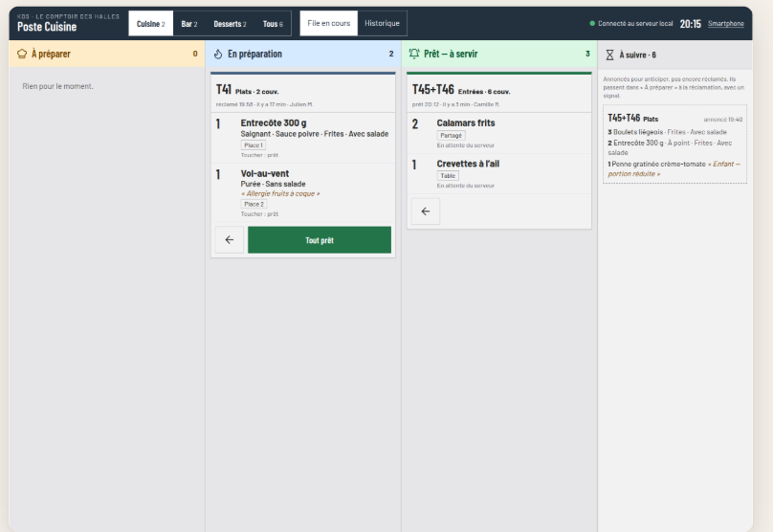Select the Vol-au-vent item in T41
Screen dimensions: 773x532
pos(303,192)
